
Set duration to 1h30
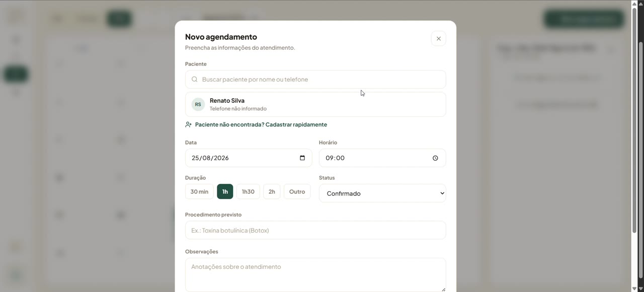click(248, 192)
